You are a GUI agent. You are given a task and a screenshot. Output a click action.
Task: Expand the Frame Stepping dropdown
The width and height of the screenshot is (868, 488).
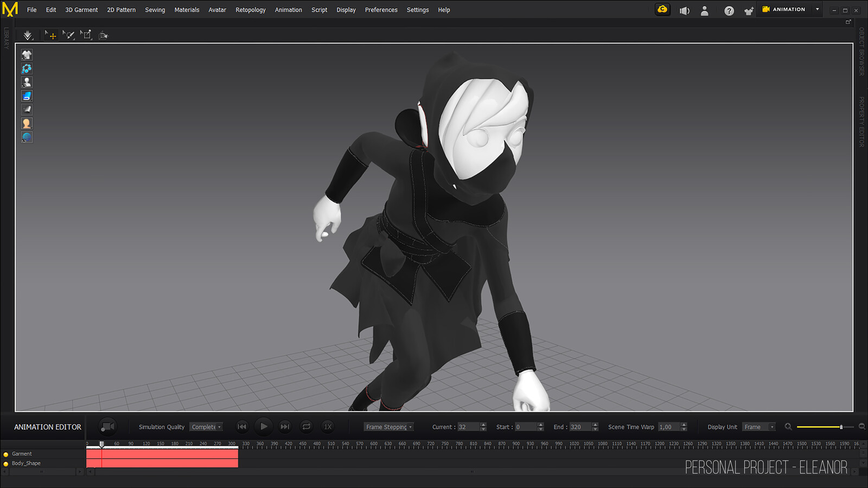(388, 427)
